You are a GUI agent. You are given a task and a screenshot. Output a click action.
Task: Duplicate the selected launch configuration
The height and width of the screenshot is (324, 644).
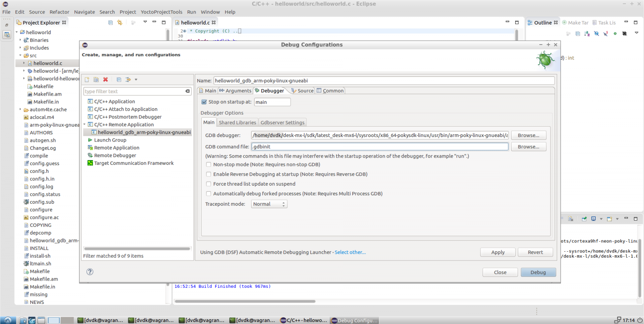96,80
